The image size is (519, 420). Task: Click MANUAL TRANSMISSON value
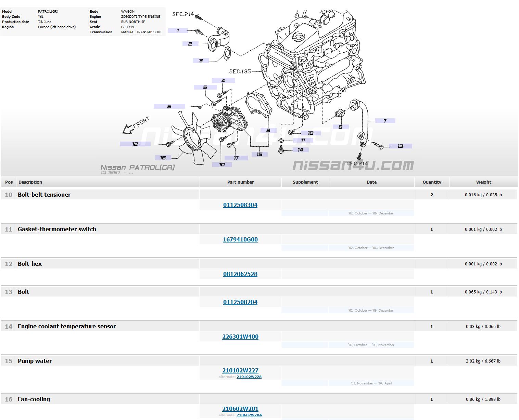[141, 32]
